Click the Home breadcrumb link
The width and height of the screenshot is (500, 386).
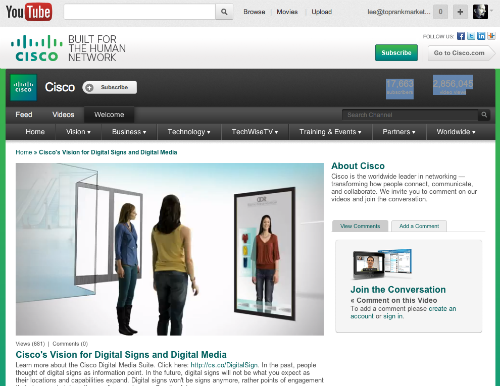click(24, 152)
